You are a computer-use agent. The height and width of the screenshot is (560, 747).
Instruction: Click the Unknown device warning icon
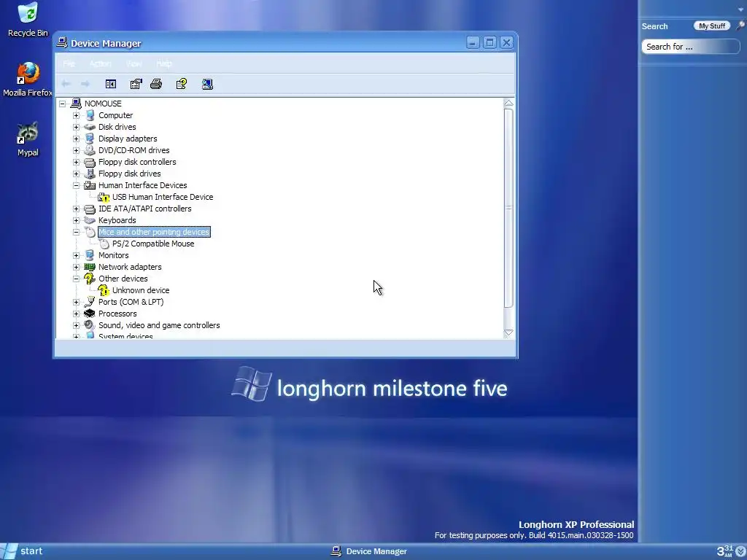[x=104, y=290]
